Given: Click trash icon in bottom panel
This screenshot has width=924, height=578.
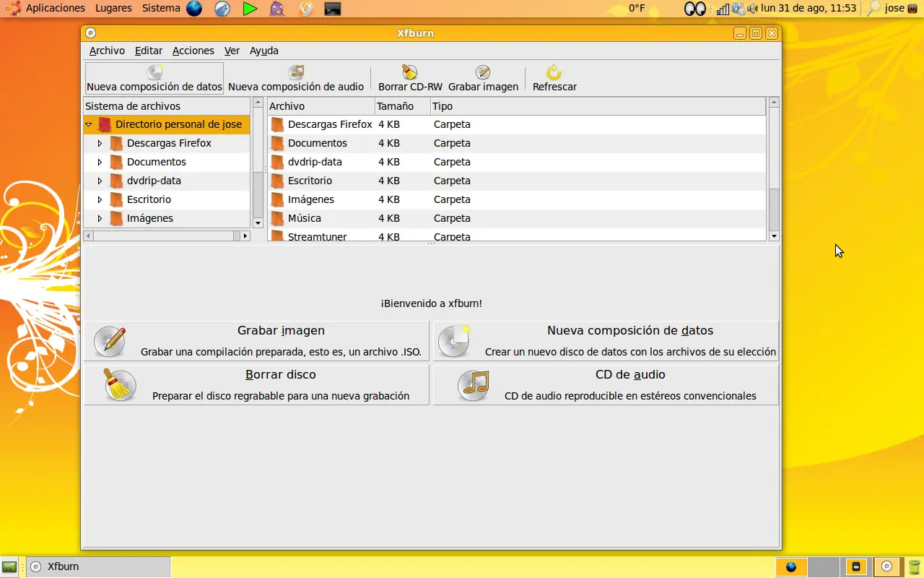Looking at the screenshot, I should tap(915, 567).
